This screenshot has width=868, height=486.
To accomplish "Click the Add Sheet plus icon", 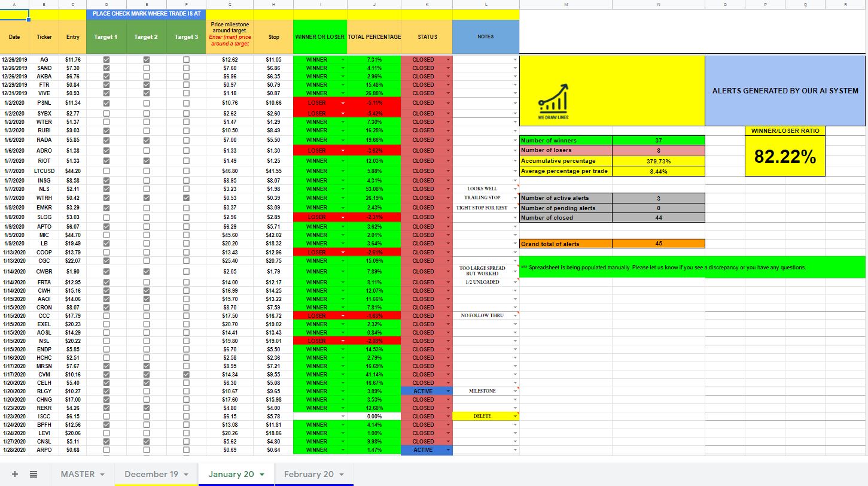I will (15, 474).
